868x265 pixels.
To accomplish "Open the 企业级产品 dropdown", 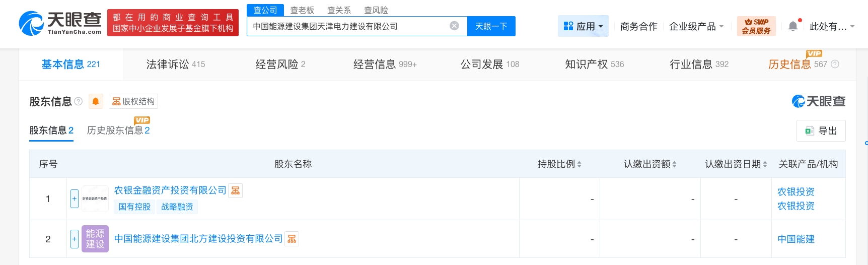I will coord(696,26).
